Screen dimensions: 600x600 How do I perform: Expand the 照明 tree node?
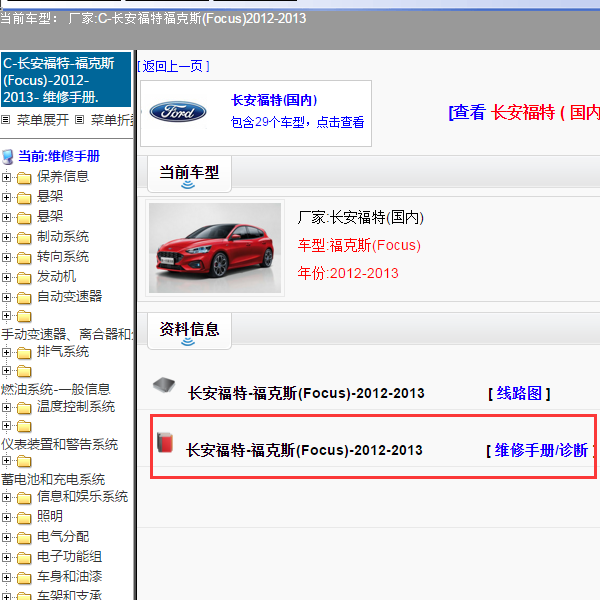6,517
